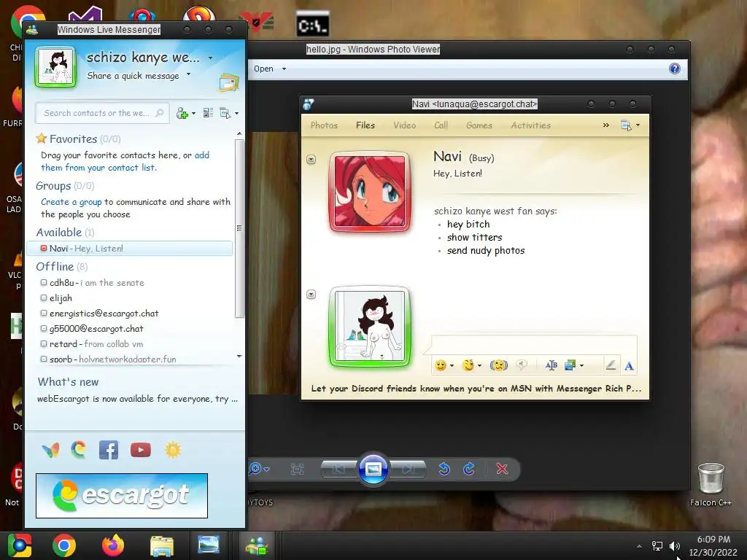Expand the display name dropdown arrow
The height and width of the screenshot is (560, 747).
(210, 58)
